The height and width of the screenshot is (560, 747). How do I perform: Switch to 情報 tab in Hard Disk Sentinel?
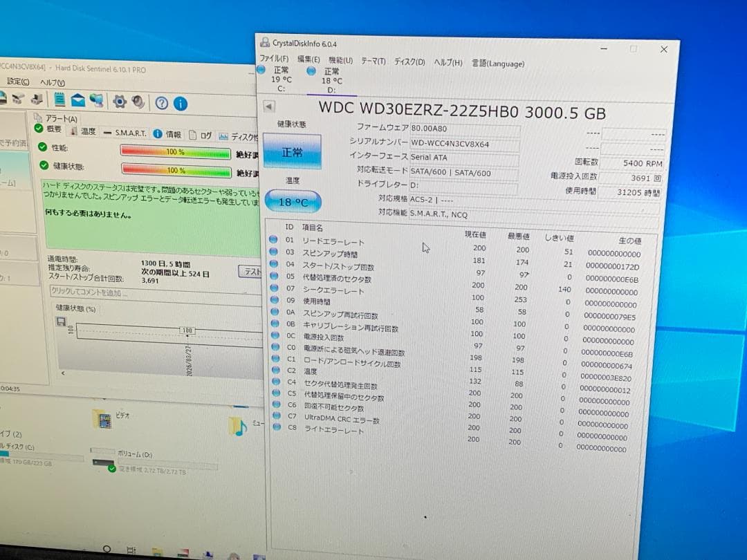coord(167,134)
